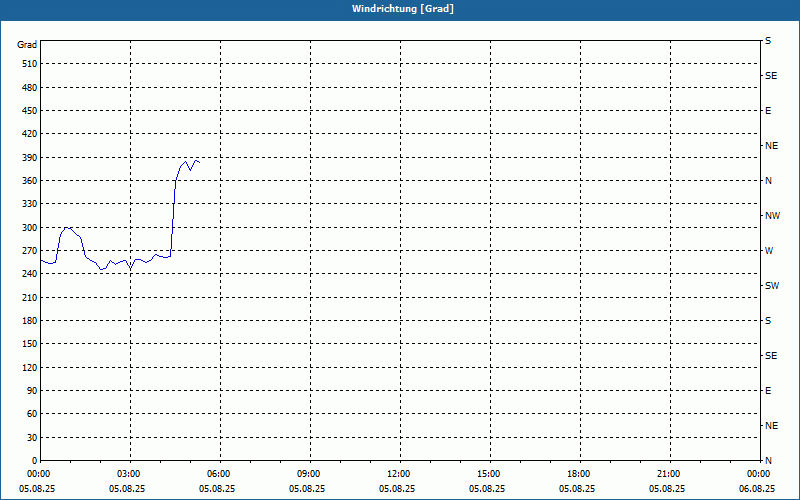This screenshot has width=800, height=500.
Task: Click the 330 value on the y-axis
Action: point(30,204)
